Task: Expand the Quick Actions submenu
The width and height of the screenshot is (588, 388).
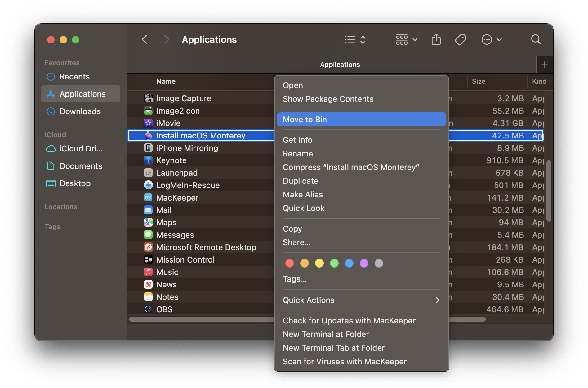Action: point(362,300)
